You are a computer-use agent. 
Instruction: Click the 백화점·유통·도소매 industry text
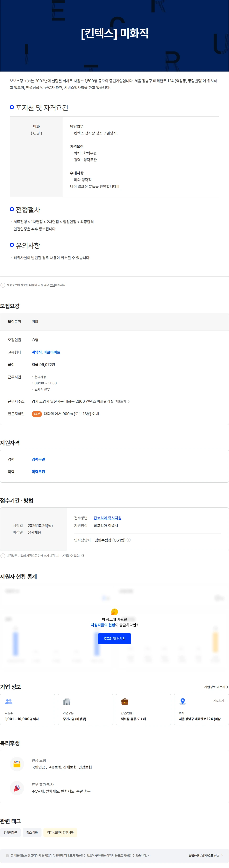click(134, 719)
